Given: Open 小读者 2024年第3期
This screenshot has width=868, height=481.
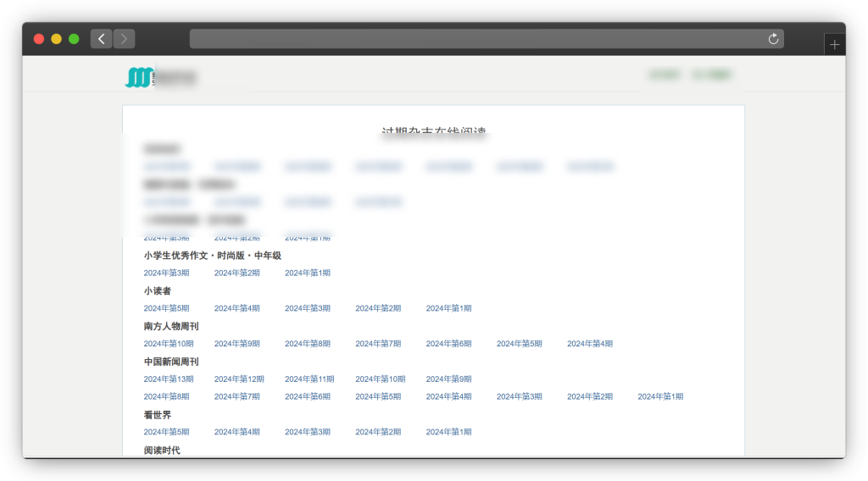Looking at the screenshot, I should coord(307,308).
